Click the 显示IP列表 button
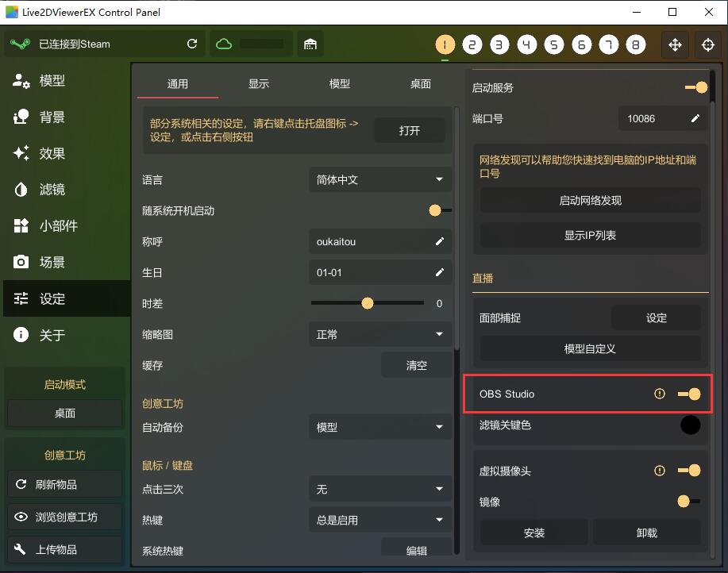Image resolution: width=728 pixels, height=573 pixels. [x=590, y=235]
